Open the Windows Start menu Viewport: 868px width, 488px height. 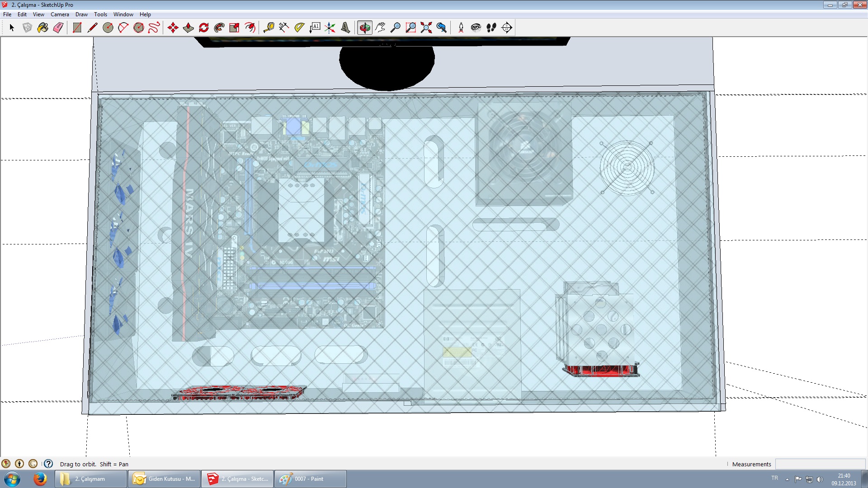click(x=12, y=479)
